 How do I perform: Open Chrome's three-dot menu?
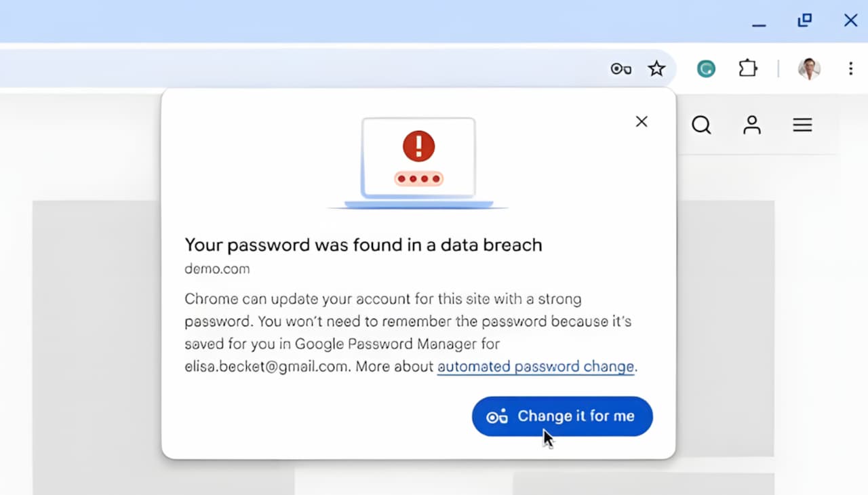[x=850, y=68]
